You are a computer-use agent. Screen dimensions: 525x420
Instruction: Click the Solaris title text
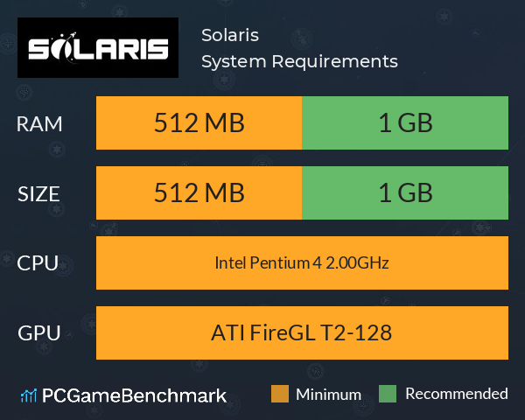click(230, 35)
